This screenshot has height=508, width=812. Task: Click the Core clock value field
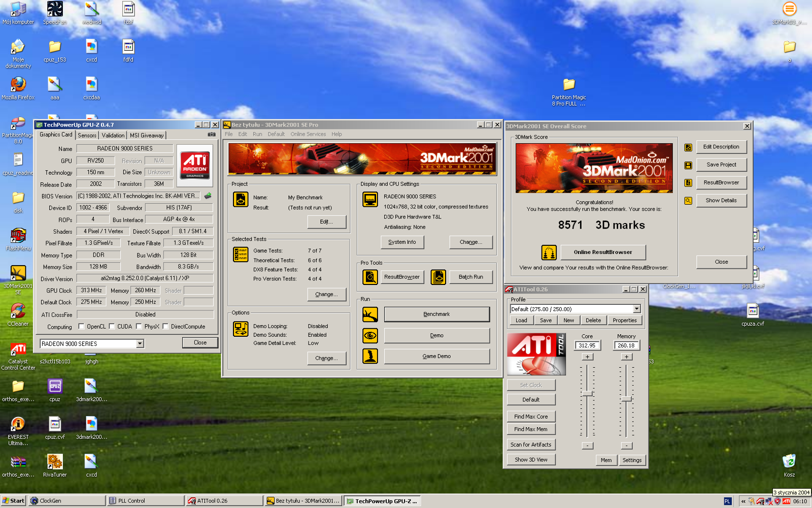pos(587,345)
